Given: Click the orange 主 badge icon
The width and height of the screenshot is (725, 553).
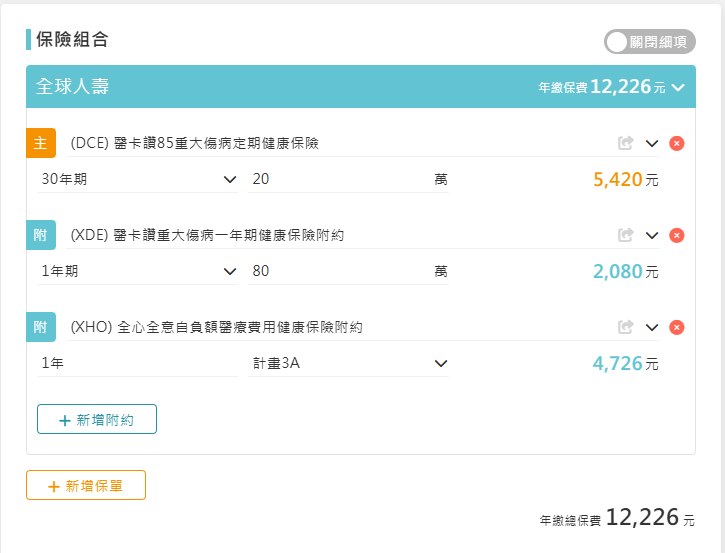Looking at the screenshot, I should pyautogui.click(x=41, y=143).
